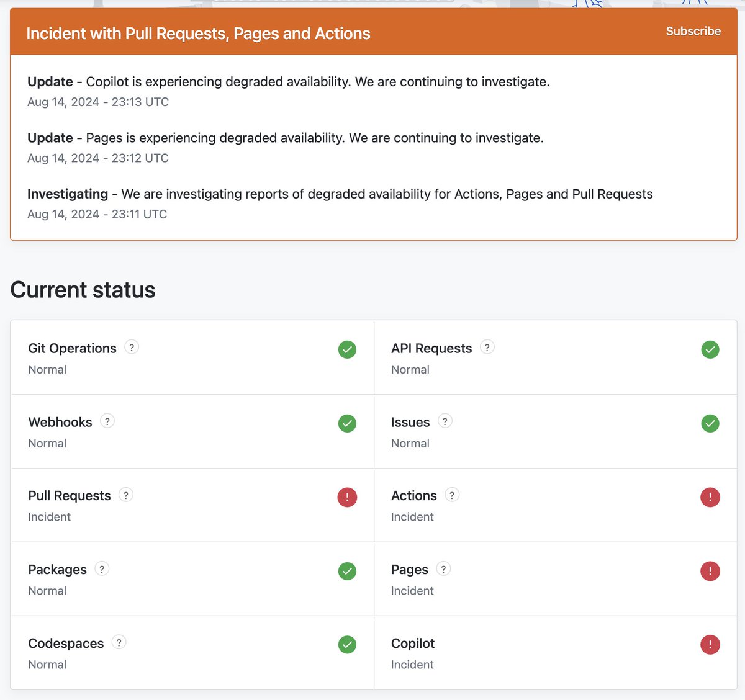Click the API Requests component name
Screen dimensions: 745x700
click(431, 348)
